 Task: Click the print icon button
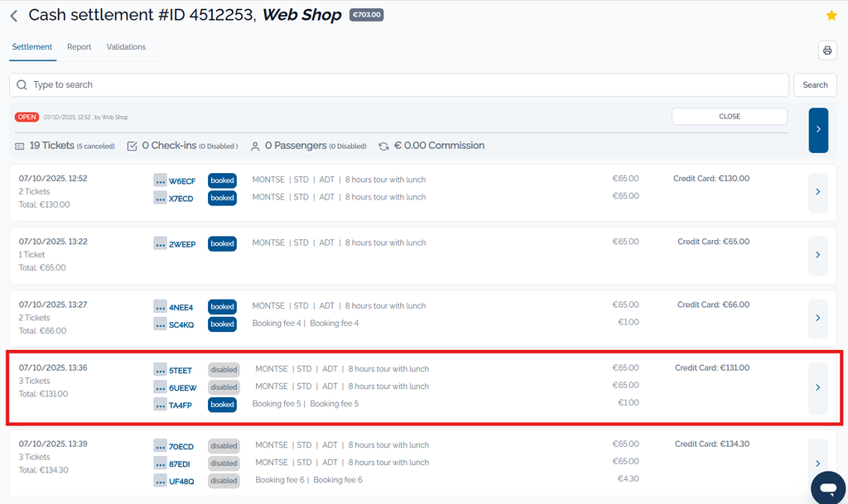click(827, 50)
